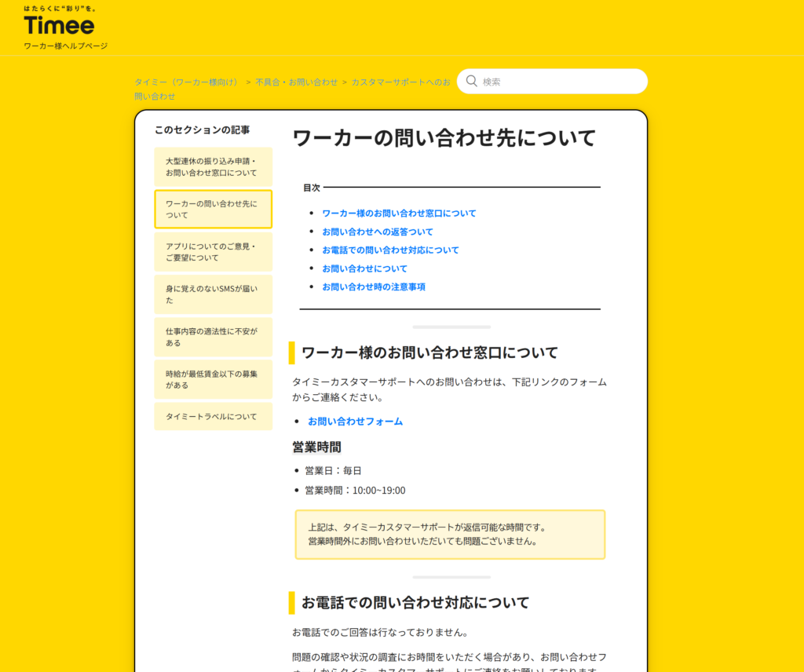Screen dimensions: 804x672
Task: Jump to お問い合わせについて in table of contents
Action: (x=364, y=268)
